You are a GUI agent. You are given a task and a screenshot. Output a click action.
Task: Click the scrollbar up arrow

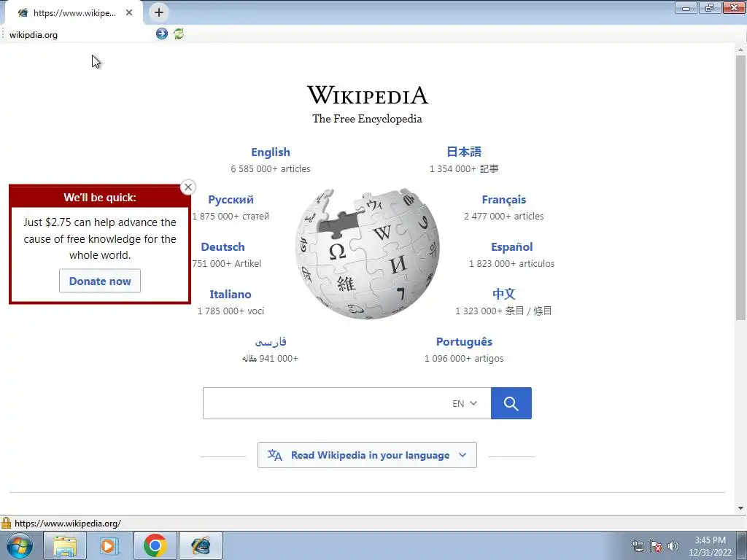pos(741,49)
